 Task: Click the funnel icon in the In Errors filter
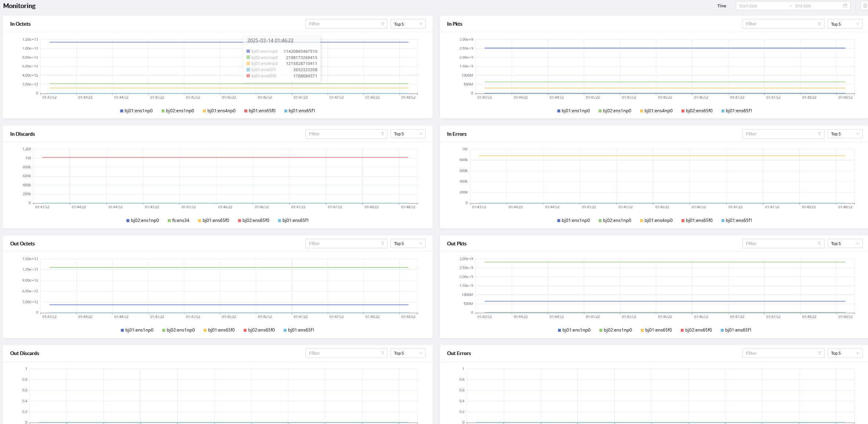[x=819, y=134]
